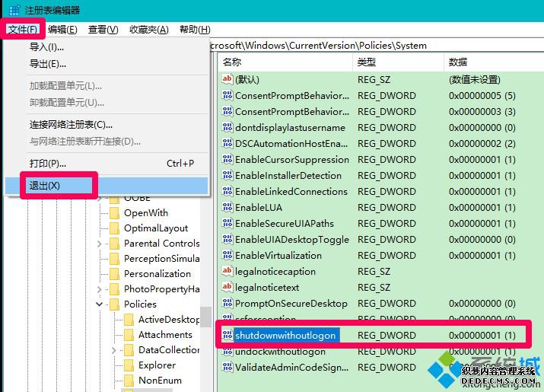This screenshot has width=544, height=392.
Task: Click the OptimalLayout folder icon
Action: (114, 228)
